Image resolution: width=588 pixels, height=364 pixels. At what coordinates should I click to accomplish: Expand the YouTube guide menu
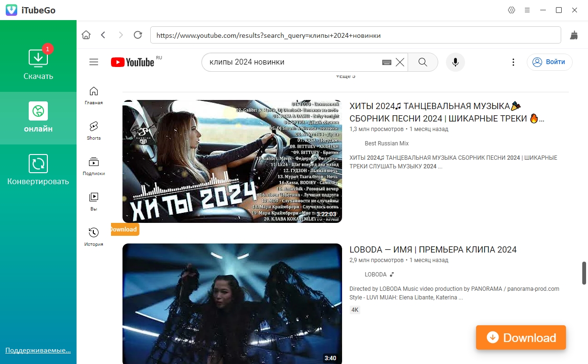(94, 62)
